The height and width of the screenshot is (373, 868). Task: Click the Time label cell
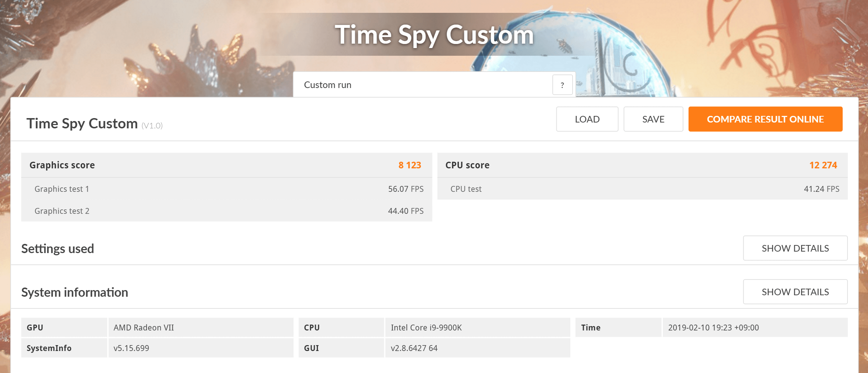point(618,328)
